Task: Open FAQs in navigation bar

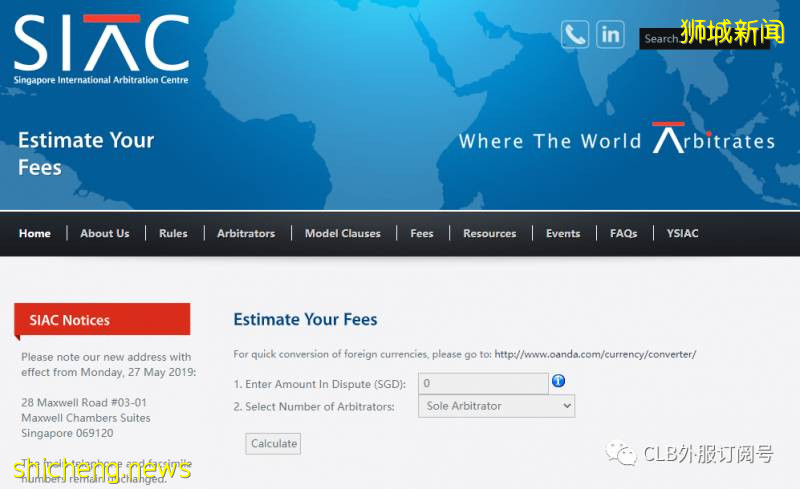Action: click(624, 233)
